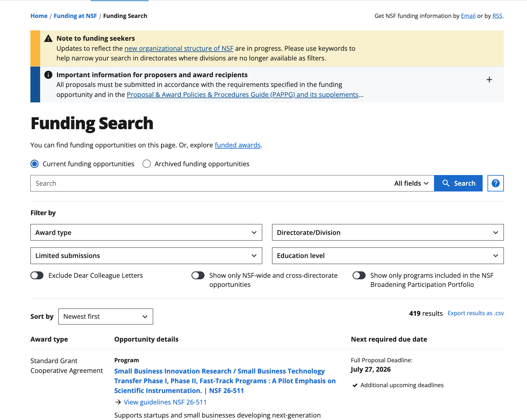Go to Funding at NSF breadcrumb link
Image resolution: width=527 pixels, height=420 pixels.
pyautogui.click(x=75, y=16)
